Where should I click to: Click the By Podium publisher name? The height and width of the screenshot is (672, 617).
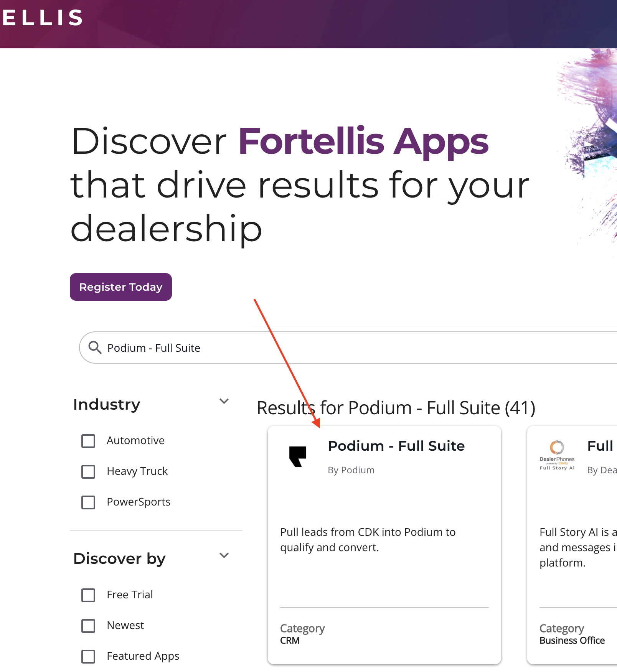tap(351, 470)
